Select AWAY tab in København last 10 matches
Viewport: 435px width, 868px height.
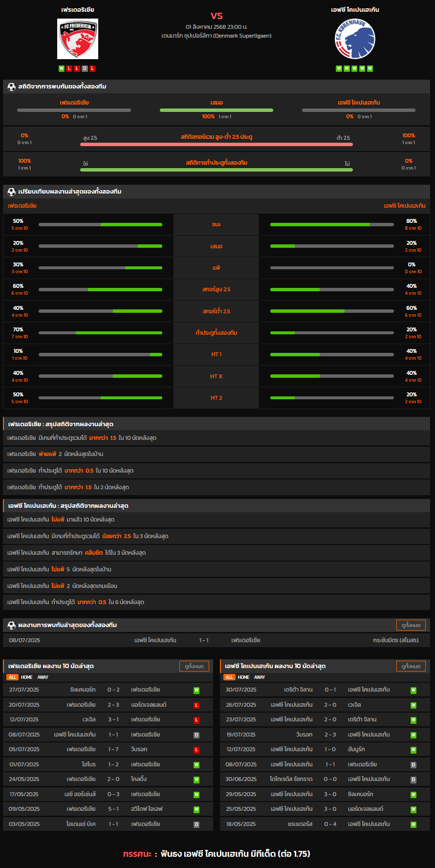(260, 677)
